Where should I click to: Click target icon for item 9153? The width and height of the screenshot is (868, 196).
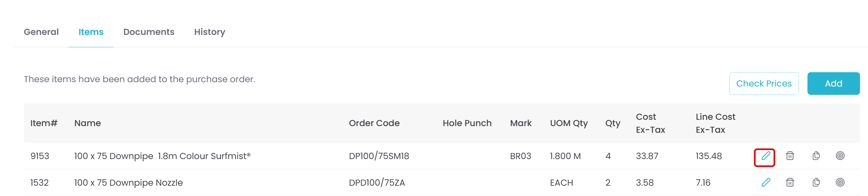840,156
